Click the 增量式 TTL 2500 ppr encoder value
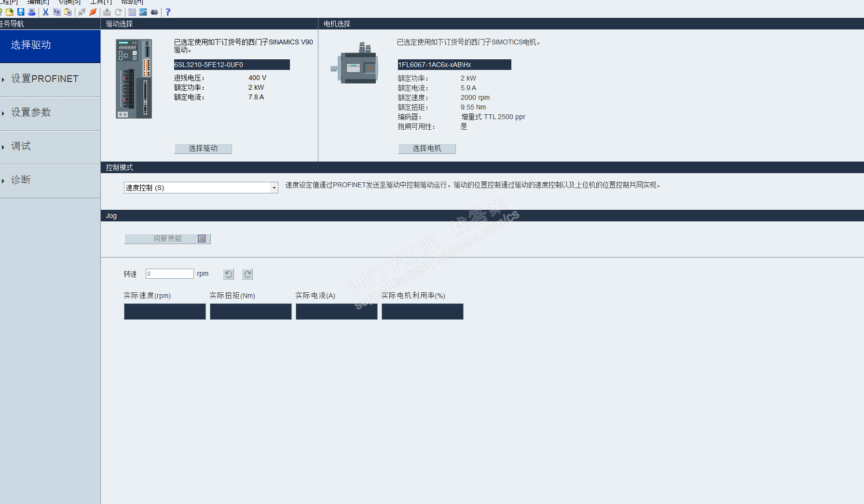The height and width of the screenshot is (504, 864). click(x=494, y=117)
